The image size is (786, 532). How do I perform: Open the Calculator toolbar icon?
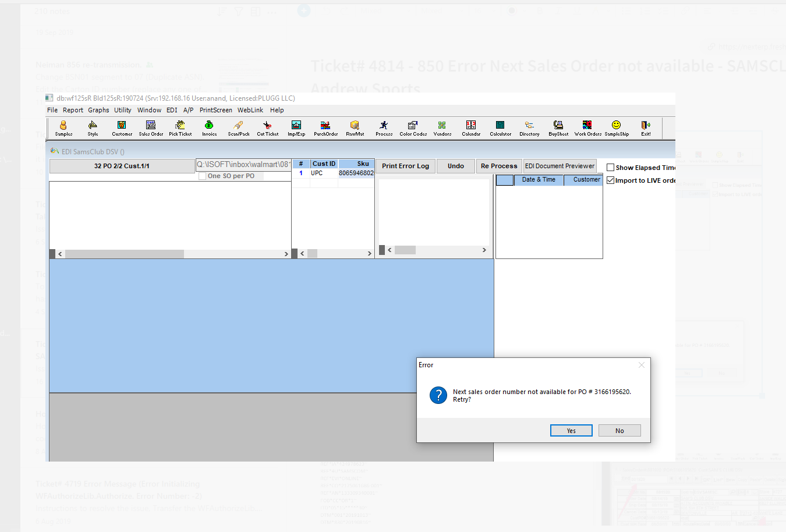500,128
